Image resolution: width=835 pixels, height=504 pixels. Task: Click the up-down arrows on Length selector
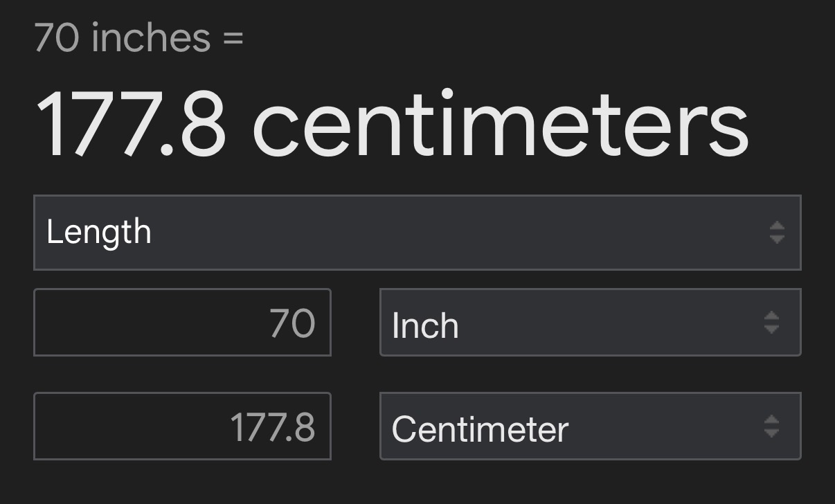(777, 233)
